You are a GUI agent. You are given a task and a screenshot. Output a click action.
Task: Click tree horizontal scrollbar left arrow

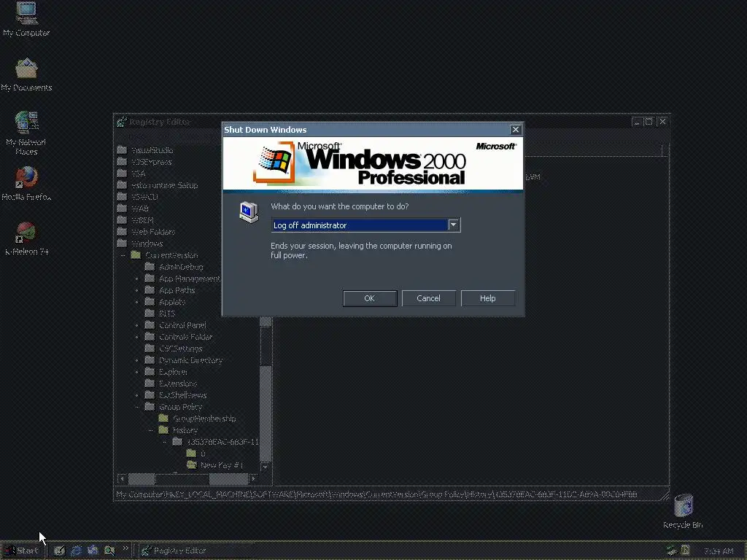pos(123,478)
